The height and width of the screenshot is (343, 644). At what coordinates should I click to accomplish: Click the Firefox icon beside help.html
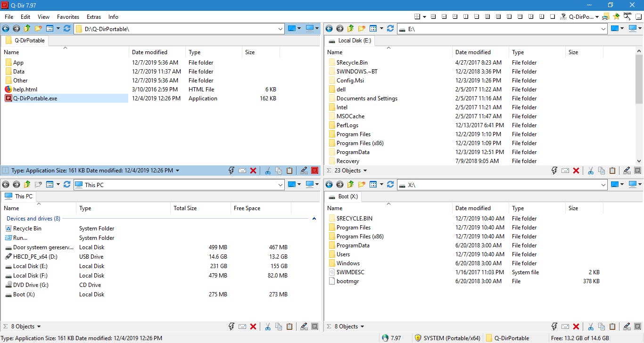point(8,89)
